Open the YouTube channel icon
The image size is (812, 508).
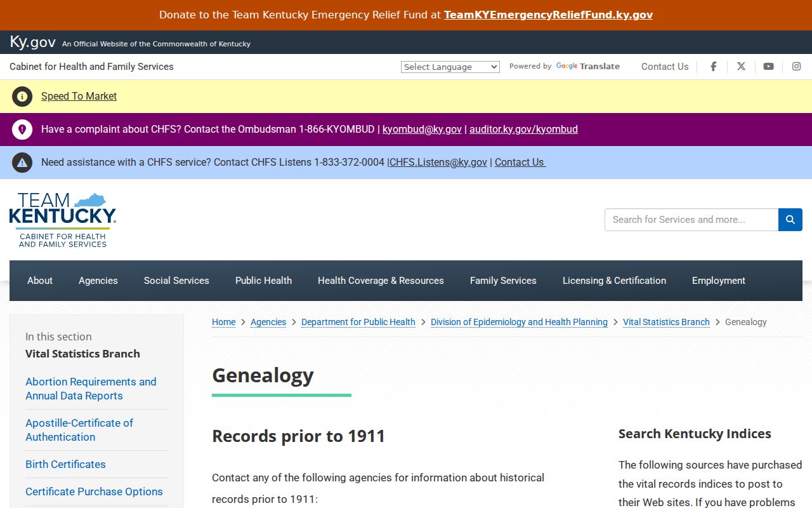(x=768, y=67)
